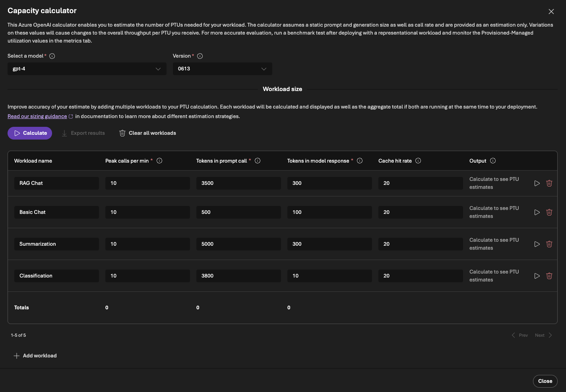
Task: Click Clear all workloads
Action: pyautogui.click(x=148, y=133)
